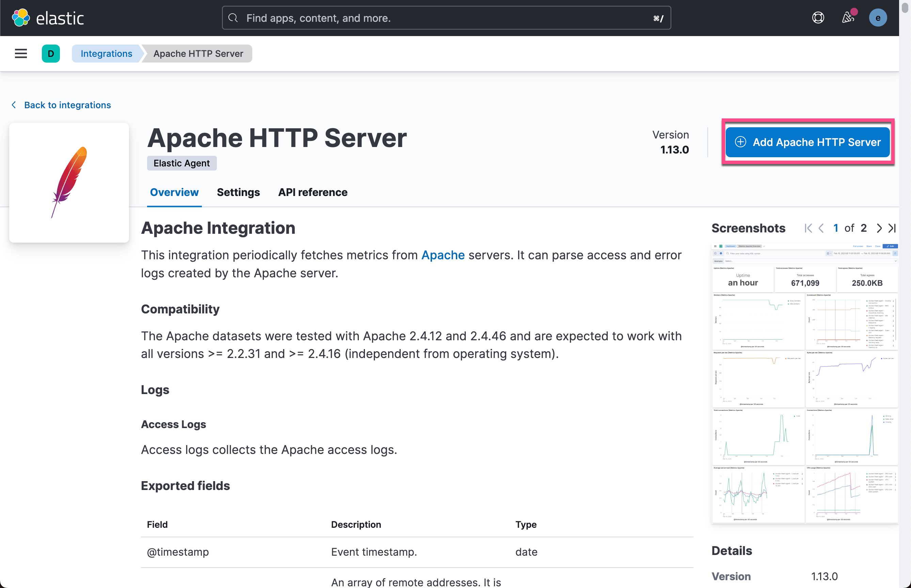Select the Overview tab
The height and width of the screenshot is (588, 911).
point(174,193)
